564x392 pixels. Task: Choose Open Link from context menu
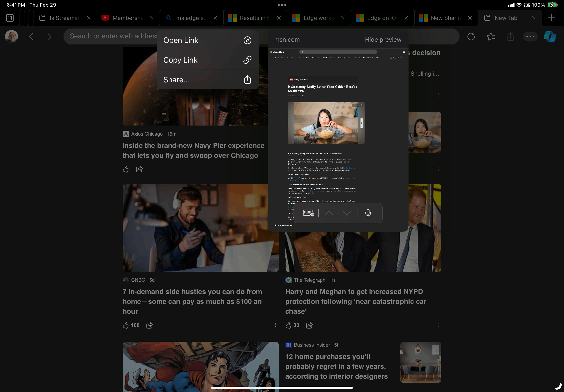pos(208,40)
